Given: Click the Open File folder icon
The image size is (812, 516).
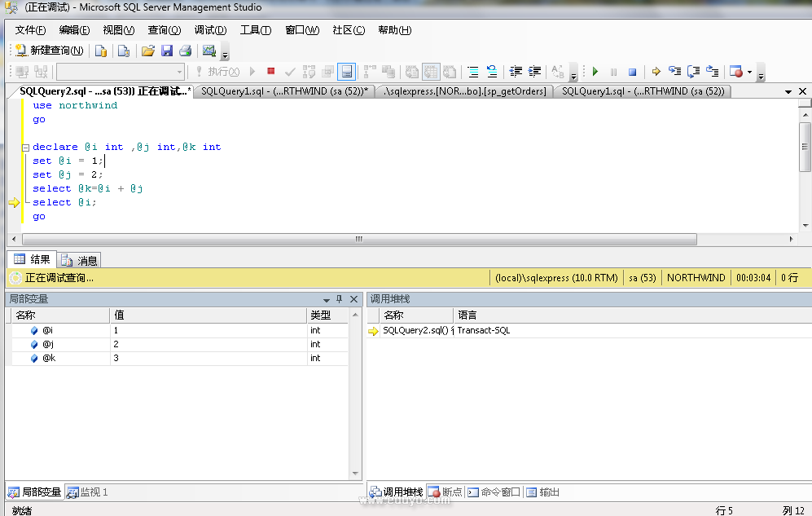Looking at the screenshot, I should click(147, 51).
